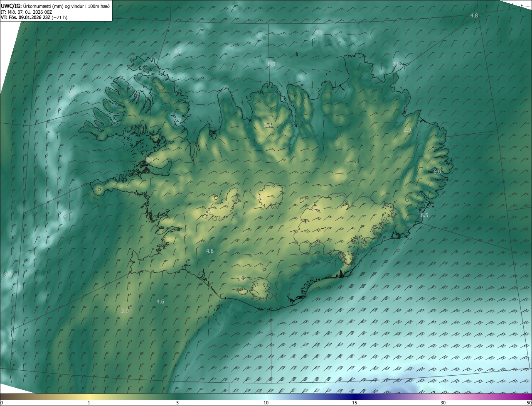Click the 8.0 value off the north coast
Viewport: 532px width, 406px height.
click(x=271, y=64)
